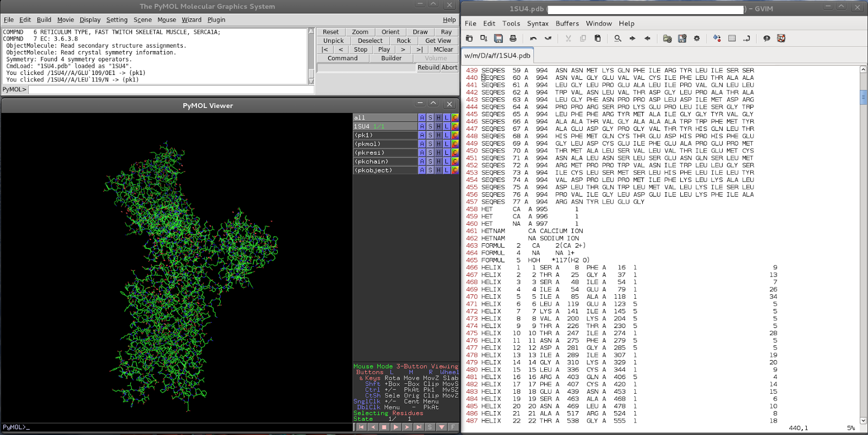The height and width of the screenshot is (435, 868).
Task: Open the Setting menu in PyMOL
Action: pos(117,20)
